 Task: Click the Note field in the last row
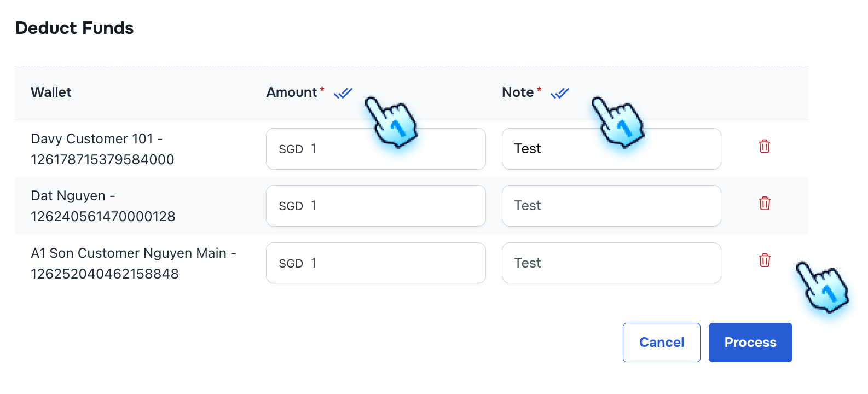point(611,263)
